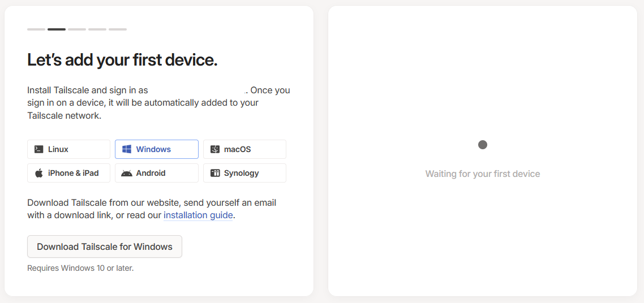The image size is (644, 303).
Task: Click Download Tailscale for Windows button
Action: point(105,246)
